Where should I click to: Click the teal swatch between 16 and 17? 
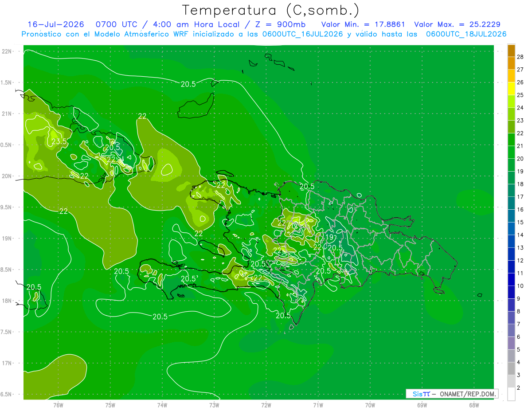tap(511, 203)
